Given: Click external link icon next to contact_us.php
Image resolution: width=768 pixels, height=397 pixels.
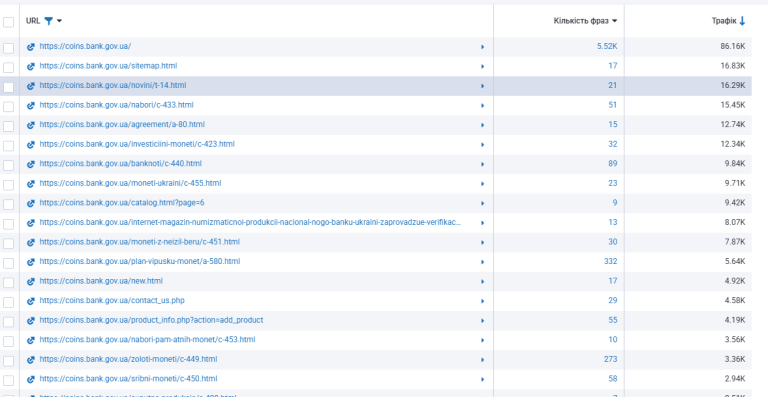Looking at the screenshot, I should tap(31, 301).
